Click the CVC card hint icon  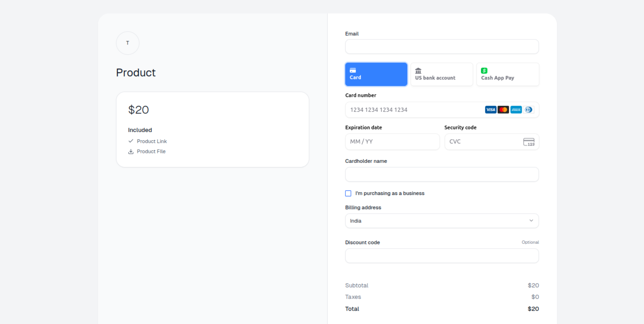click(529, 142)
